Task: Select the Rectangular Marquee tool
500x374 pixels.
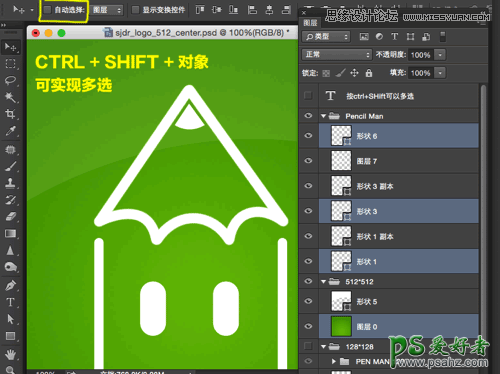Action: [10, 64]
